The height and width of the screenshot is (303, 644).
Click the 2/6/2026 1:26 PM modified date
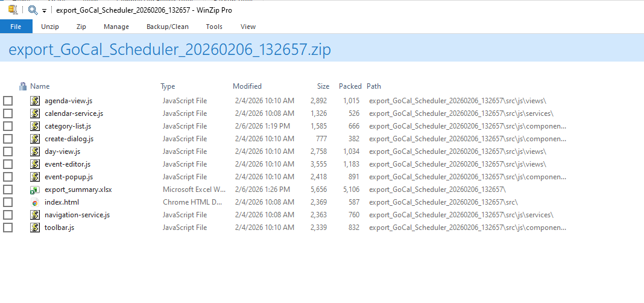tap(262, 190)
